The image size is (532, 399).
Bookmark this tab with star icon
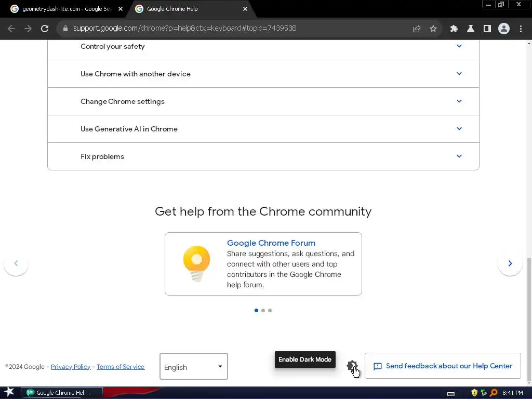coord(433,29)
